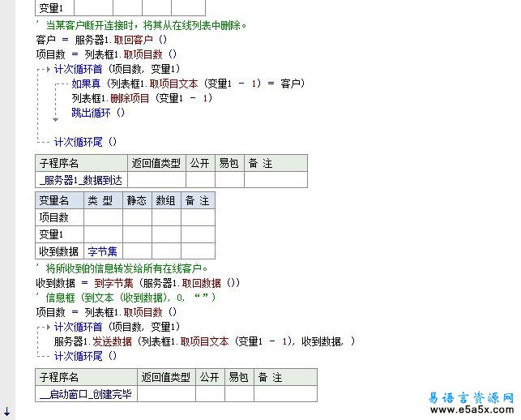Click 子程序名 header above _服务器1_数据到达
This screenshot has width=521, height=420.
click(x=81, y=163)
